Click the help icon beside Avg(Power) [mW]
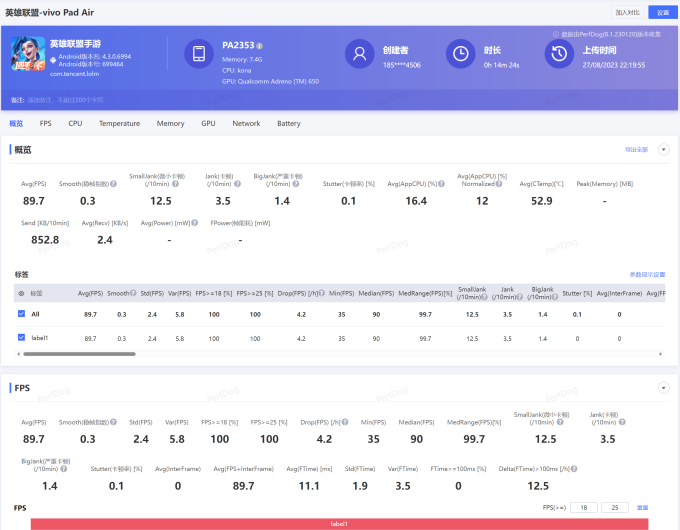This screenshot has width=680, height=530. tap(195, 223)
